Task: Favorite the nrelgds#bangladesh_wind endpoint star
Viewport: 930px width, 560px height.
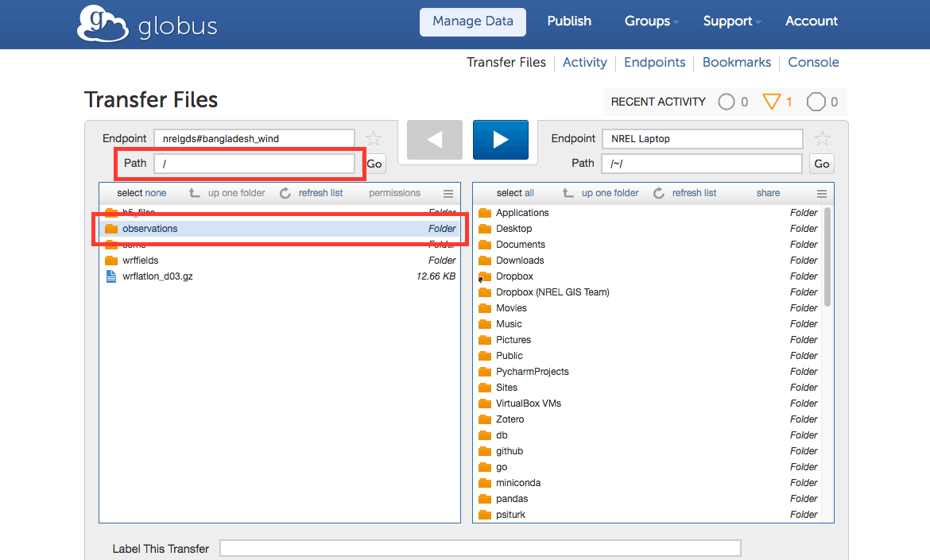Action: click(373, 139)
